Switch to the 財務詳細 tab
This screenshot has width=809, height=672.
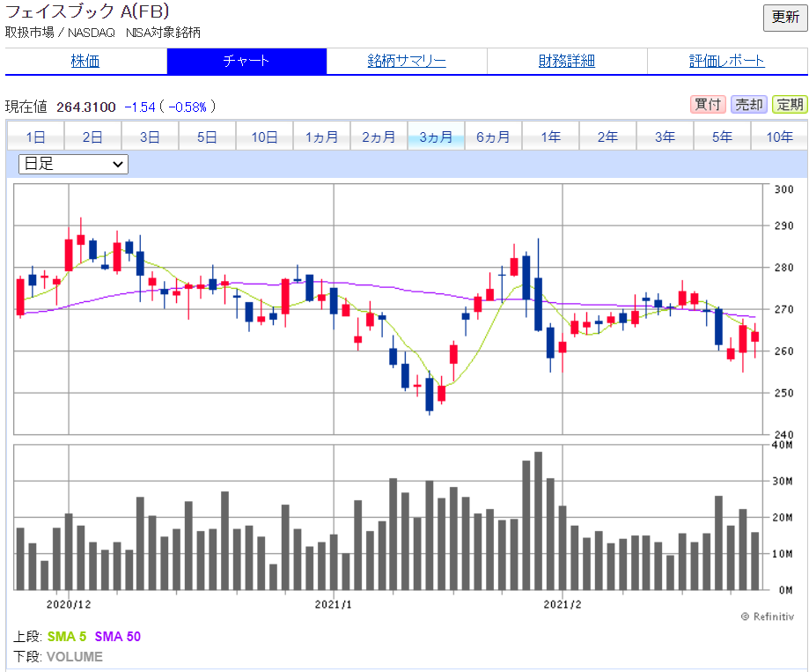[567, 61]
